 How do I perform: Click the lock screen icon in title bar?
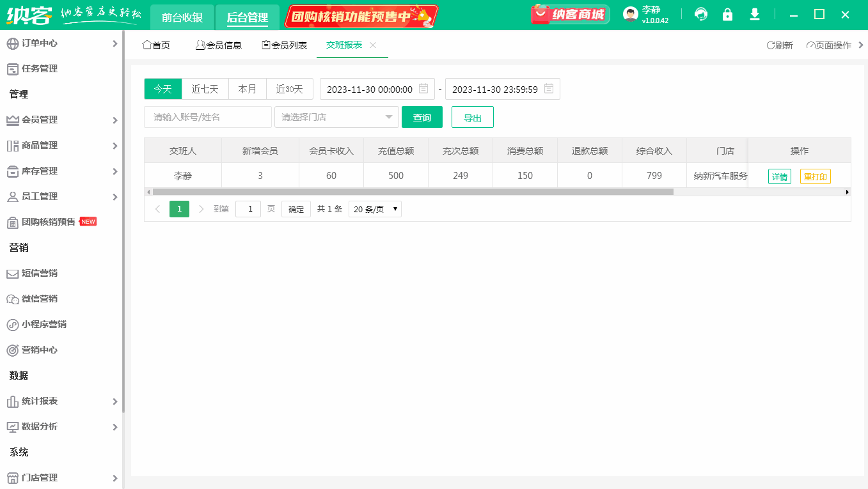pyautogui.click(x=727, y=13)
